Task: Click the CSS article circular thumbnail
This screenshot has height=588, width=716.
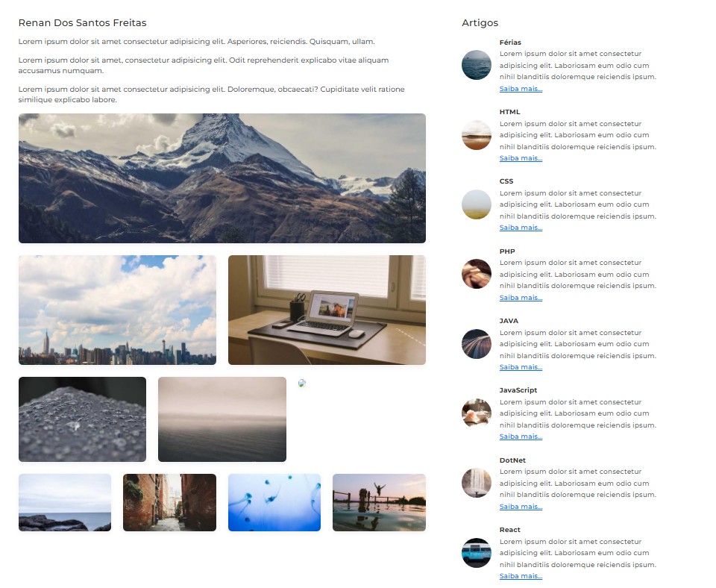Action: [x=477, y=204]
